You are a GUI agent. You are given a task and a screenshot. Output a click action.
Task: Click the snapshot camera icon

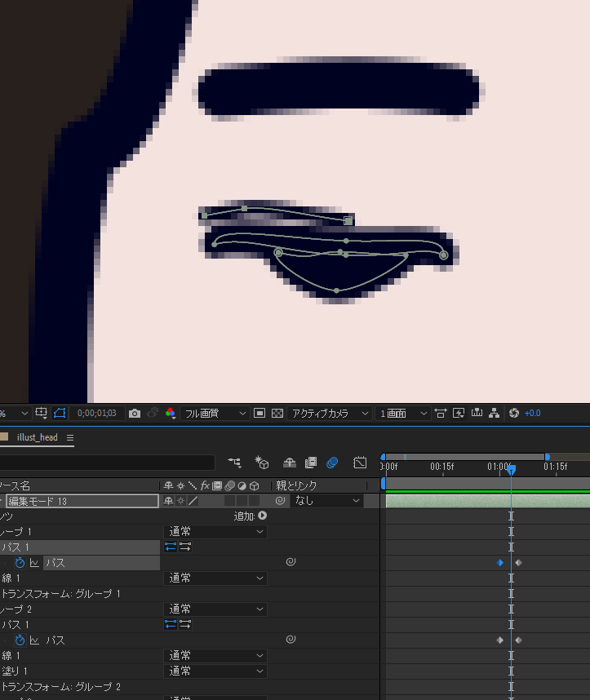click(x=135, y=414)
